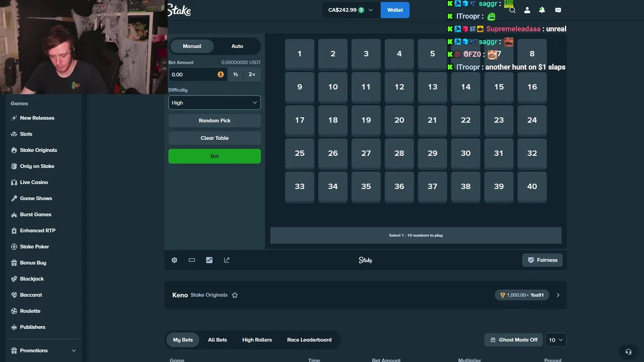Select keno number 24 tile
The height and width of the screenshot is (362, 644).
[532, 120]
